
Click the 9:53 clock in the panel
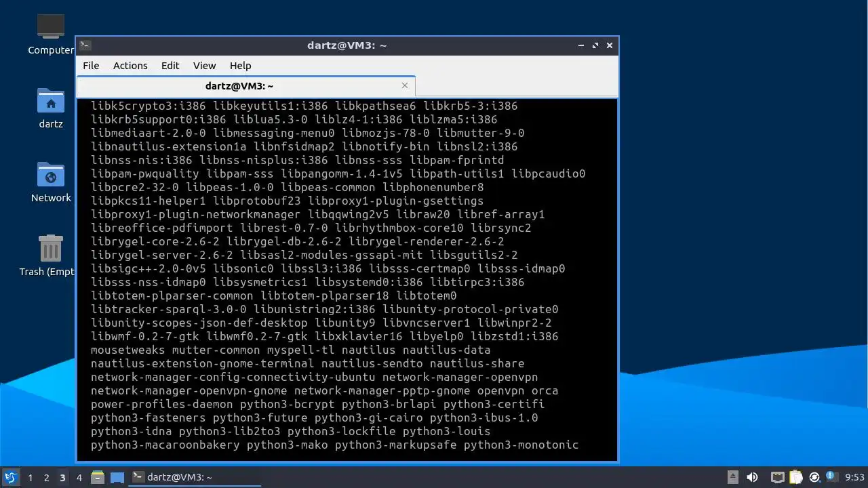pyautogui.click(x=855, y=477)
